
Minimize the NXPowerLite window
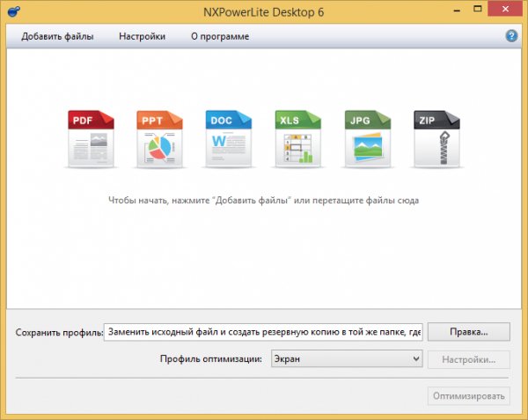click(457, 10)
